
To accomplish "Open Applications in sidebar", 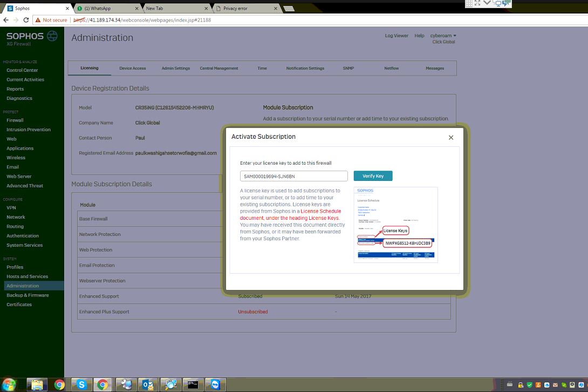I will (x=20, y=148).
